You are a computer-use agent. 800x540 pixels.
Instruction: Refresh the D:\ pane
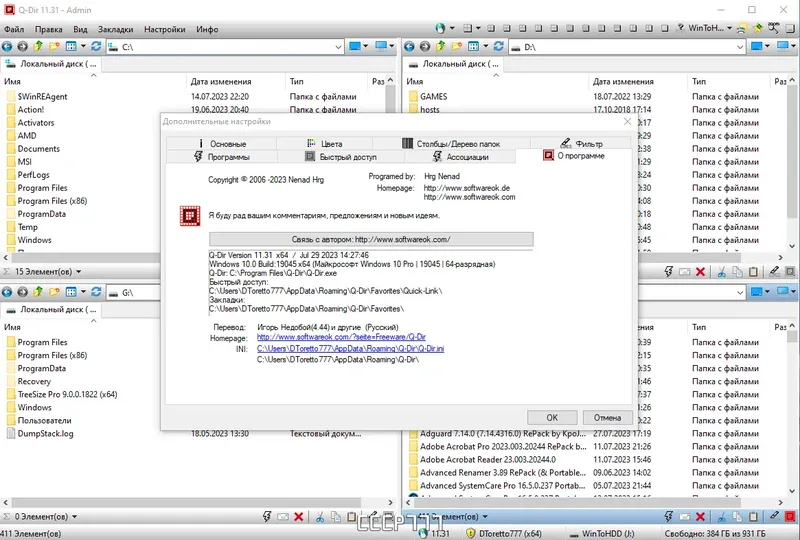[x=498, y=46]
